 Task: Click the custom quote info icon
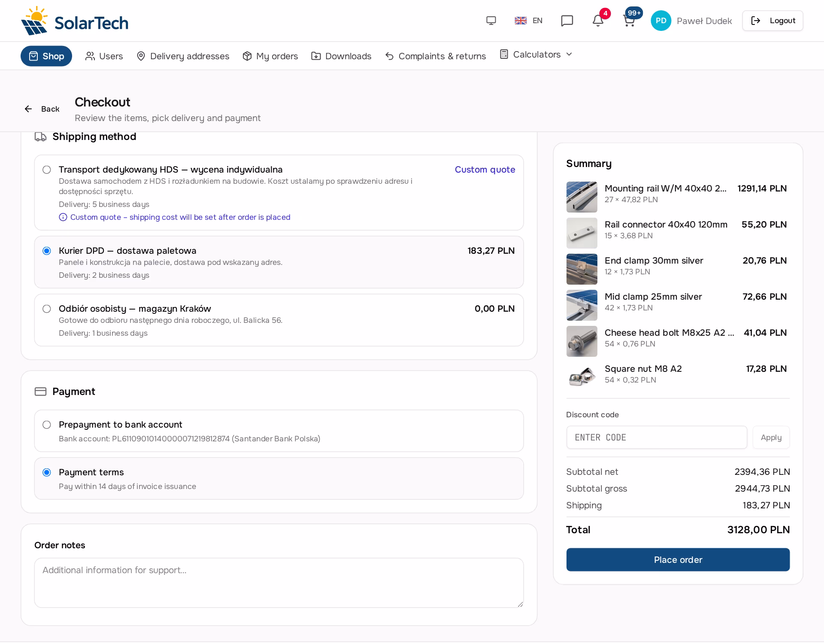pyautogui.click(x=63, y=217)
